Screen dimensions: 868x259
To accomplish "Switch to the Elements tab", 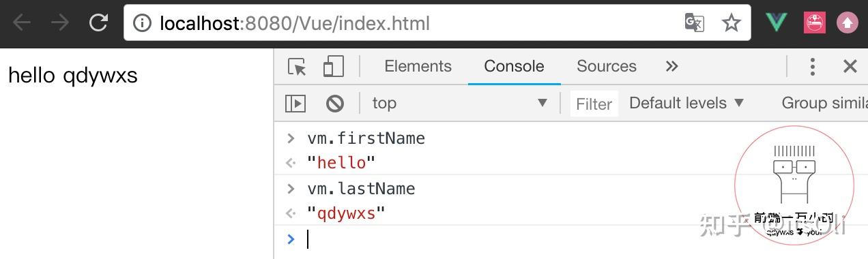I will coord(418,66).
